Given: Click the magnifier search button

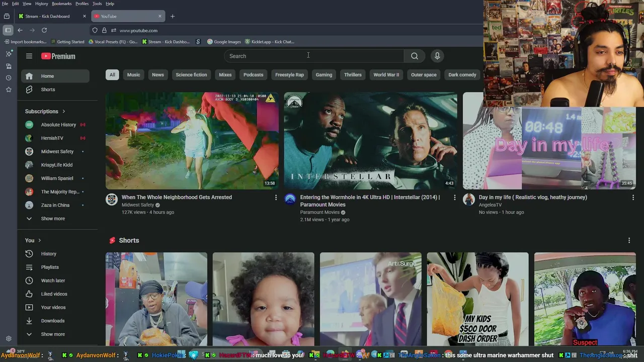Looking at the screenshot, I should 415,56.
